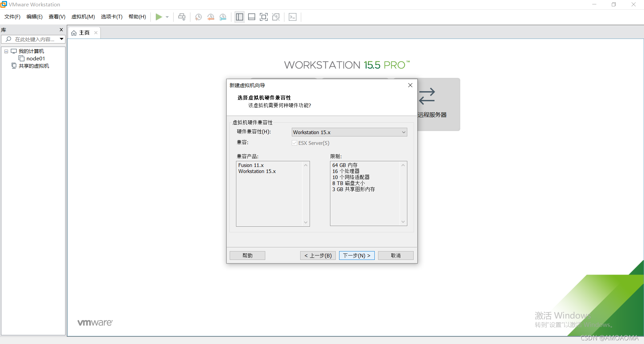This screenshot has width=644, height=344.
Task: Click limits list scrollbar down arrow
Action: coord(403,222)
